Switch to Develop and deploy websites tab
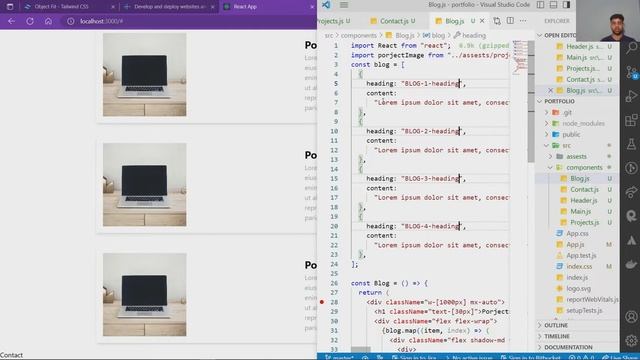The height and width of the screenshot is (360, 640). pyautogui.click(x=170, y=7)
